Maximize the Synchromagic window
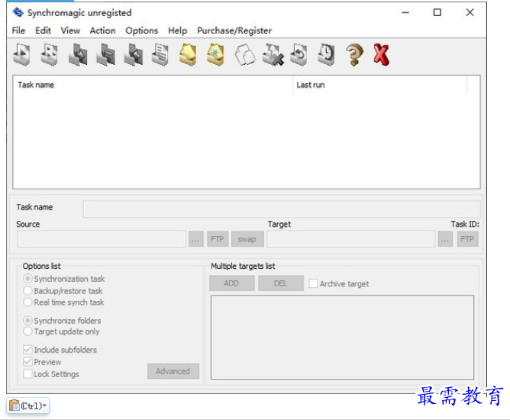Viewport: 510px width, 420px height. point(437,12)
